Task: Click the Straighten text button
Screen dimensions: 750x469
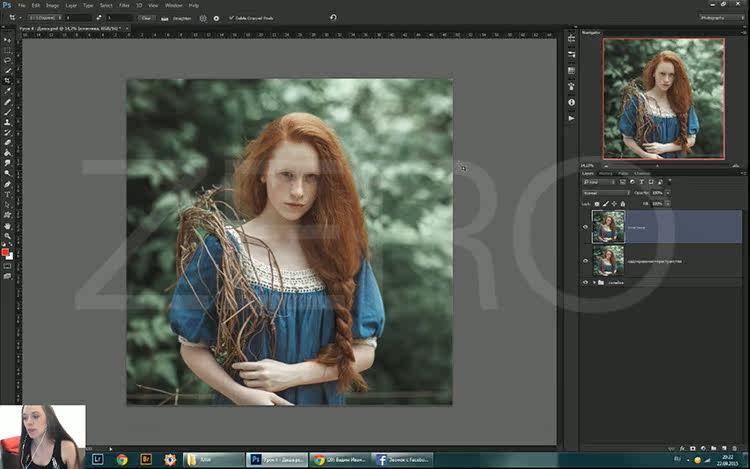Action: (x=181, y=17)
